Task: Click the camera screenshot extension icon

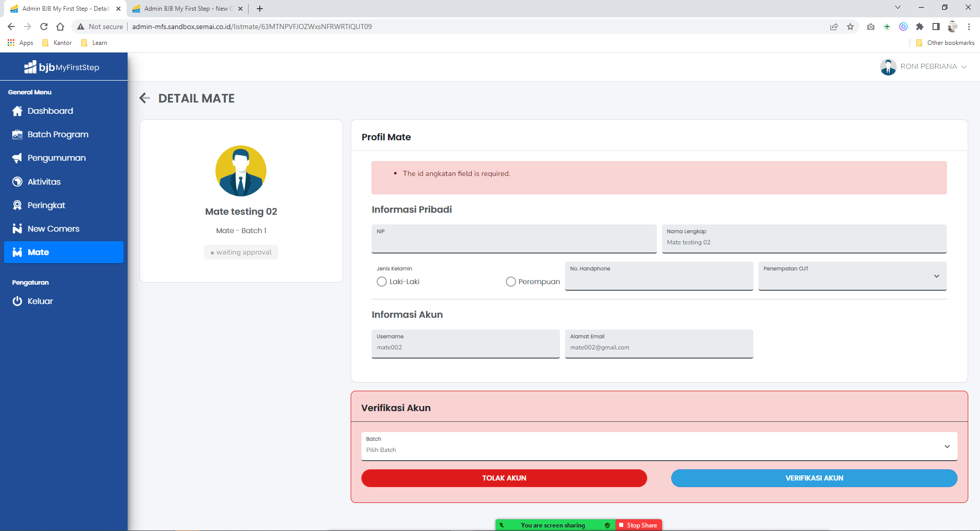Action: coord(871,27)
